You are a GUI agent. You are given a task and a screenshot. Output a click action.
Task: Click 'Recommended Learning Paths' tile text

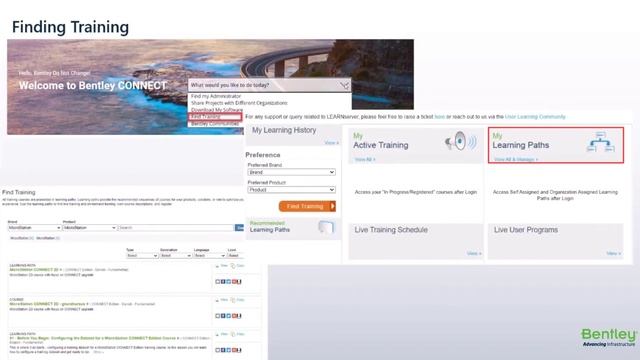point(270,227)
